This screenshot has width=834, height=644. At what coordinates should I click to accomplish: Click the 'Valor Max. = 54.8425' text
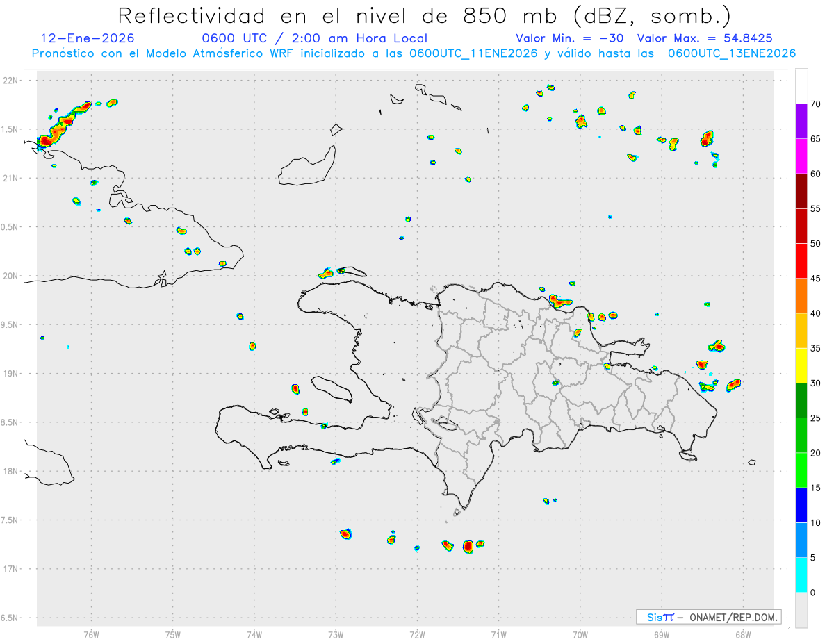(705, 38)
